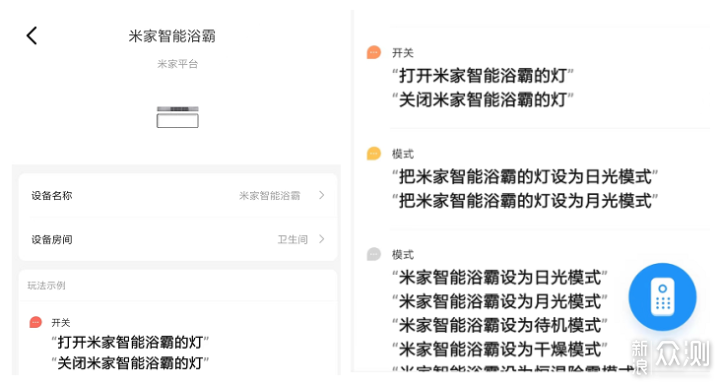
Task: Select the phrase “米家智能浴霸设为待机模式”
Action: point(500,326)
